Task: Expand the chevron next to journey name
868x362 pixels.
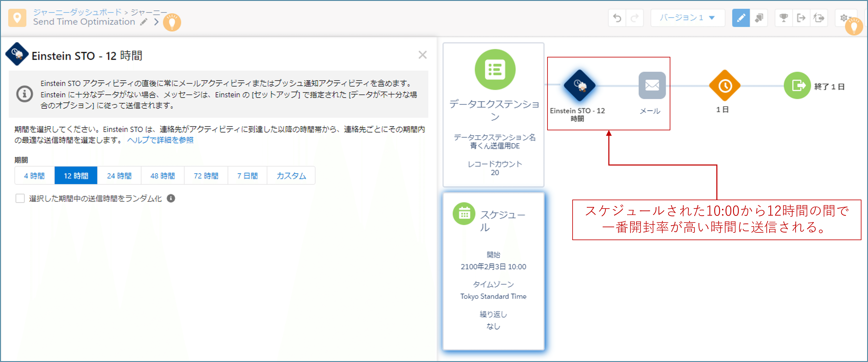Action: pyautogui.click(x=156, y=22)
